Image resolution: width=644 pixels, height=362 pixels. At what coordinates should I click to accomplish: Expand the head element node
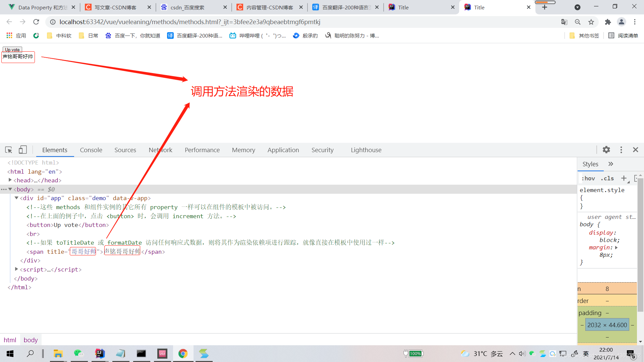click(x=10, y=180)
